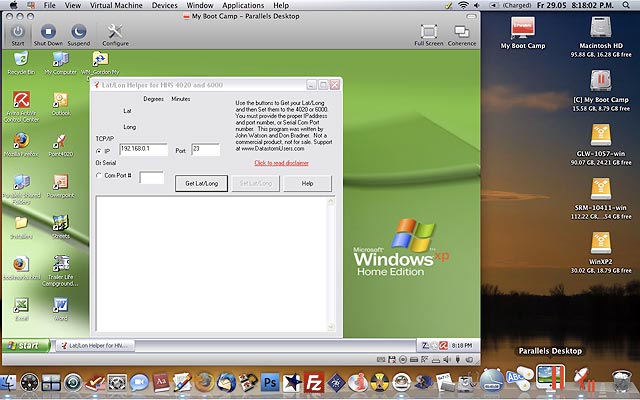Launch the Powerpoint desktop shortcut
The width and height of the screenshot is (640, 400).
point(60,182)
